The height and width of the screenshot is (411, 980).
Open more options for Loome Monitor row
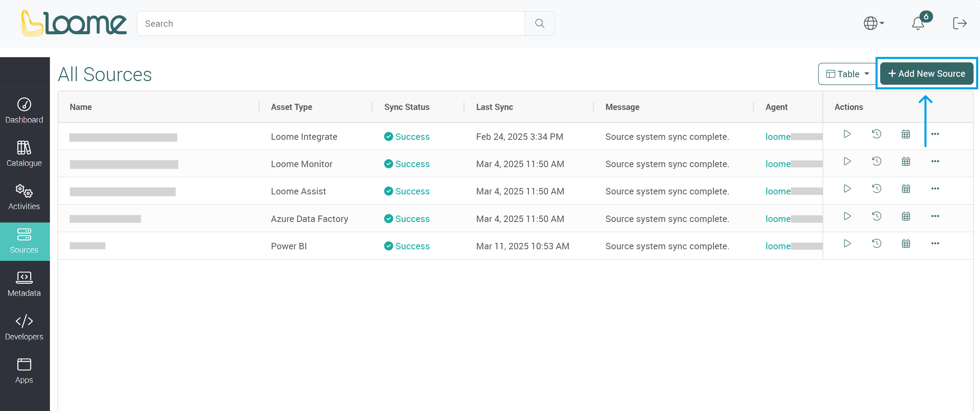click(935, 161)
